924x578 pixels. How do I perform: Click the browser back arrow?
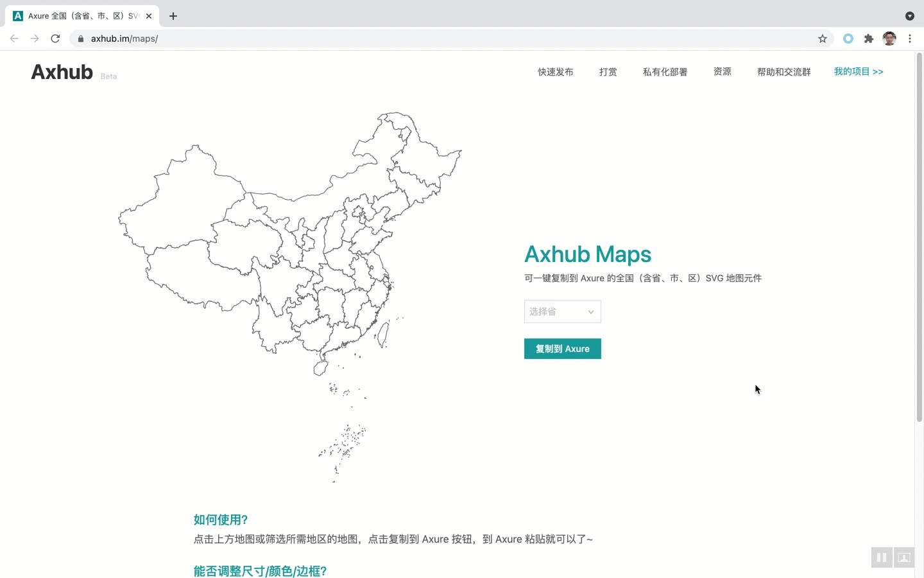coord(14,39)
